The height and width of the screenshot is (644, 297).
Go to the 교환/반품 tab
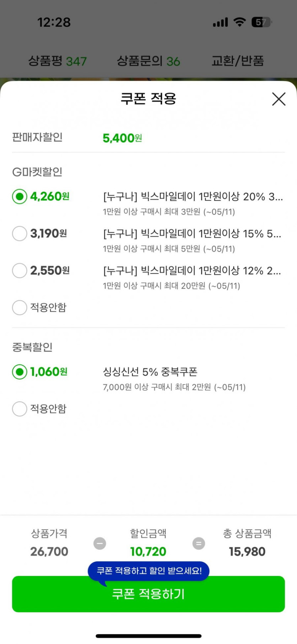(238, 61)
